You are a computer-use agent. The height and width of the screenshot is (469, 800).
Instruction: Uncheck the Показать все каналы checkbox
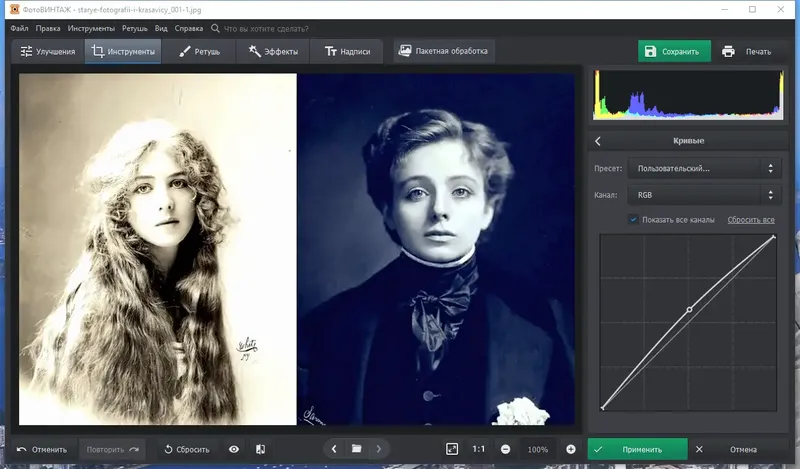(634, 219)
